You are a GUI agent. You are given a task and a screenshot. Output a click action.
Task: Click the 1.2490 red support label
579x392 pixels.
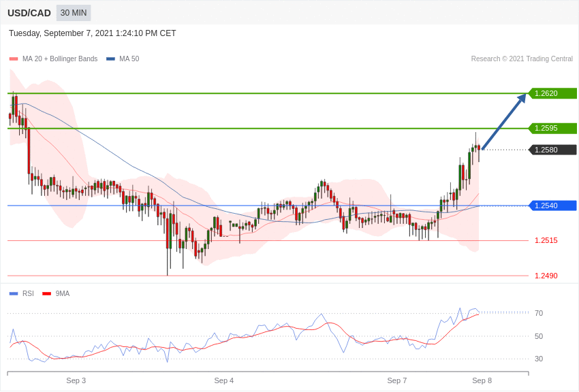(546, 276)
